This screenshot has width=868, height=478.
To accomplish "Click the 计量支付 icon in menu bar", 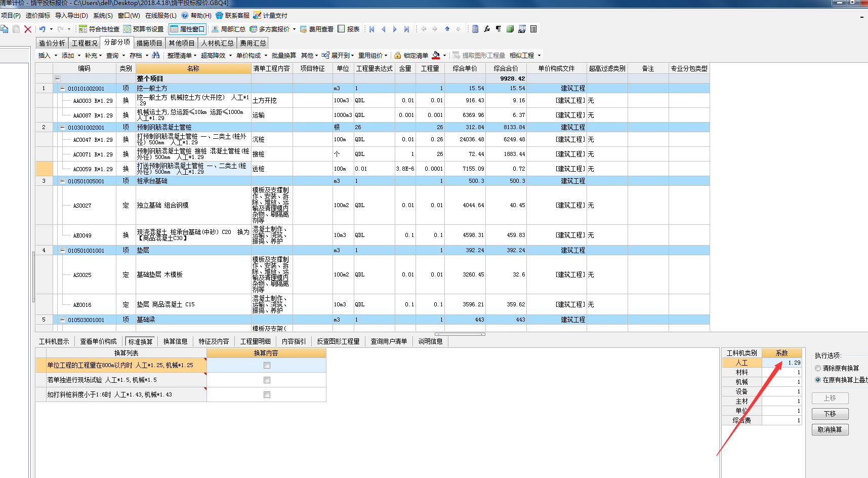I will click(257, 16).
